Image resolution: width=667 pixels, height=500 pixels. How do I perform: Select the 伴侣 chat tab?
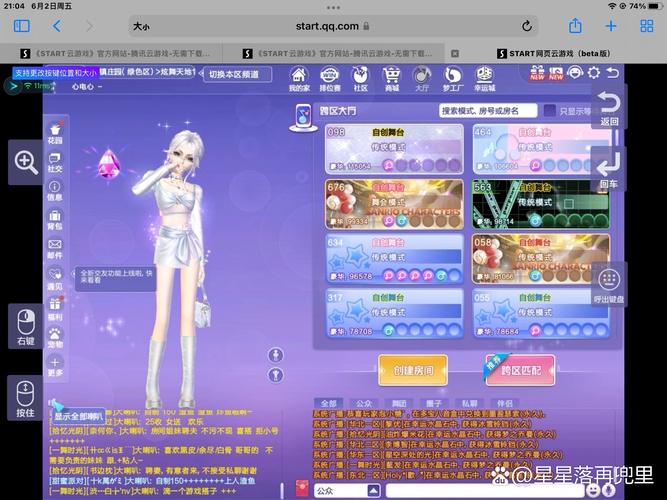pos(505,403)
